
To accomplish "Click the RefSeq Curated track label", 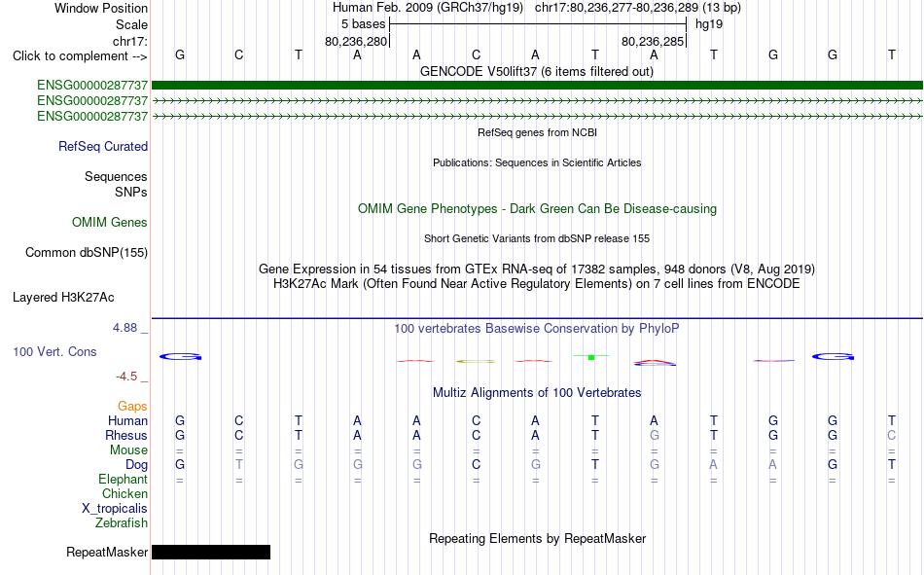I will coord(103,146).
